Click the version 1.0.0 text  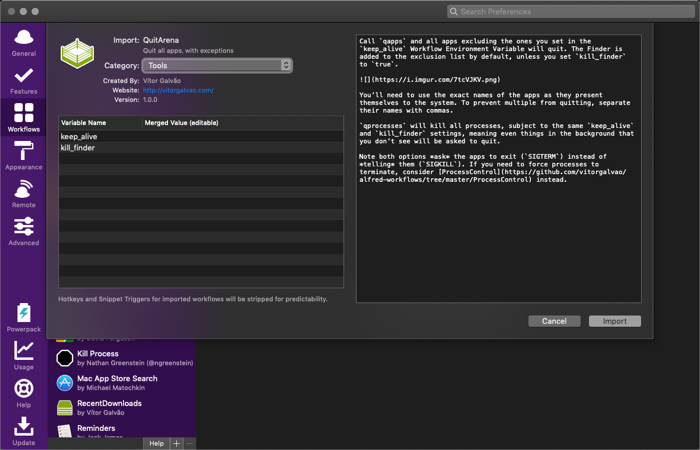(x=150, y=100)
